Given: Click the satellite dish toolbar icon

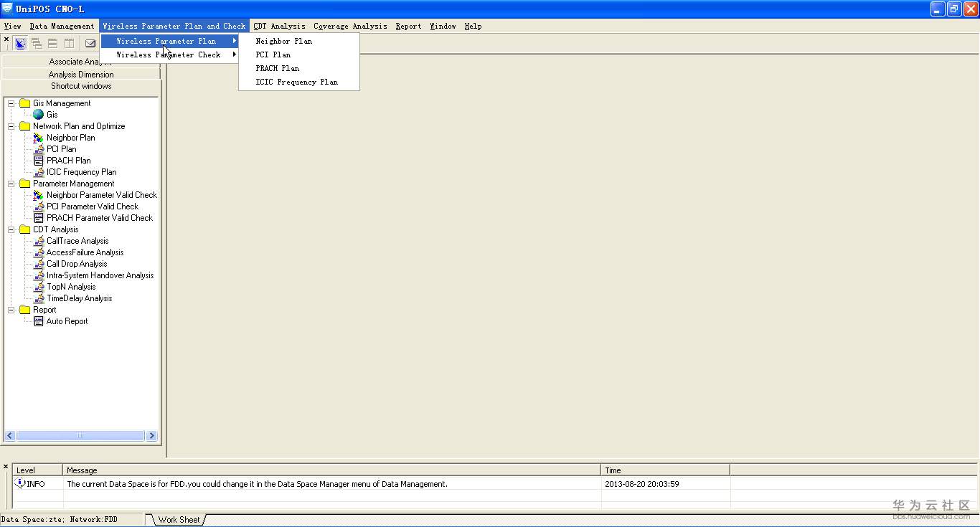Looking at the screenshot, I should click(x=21, y=44).
